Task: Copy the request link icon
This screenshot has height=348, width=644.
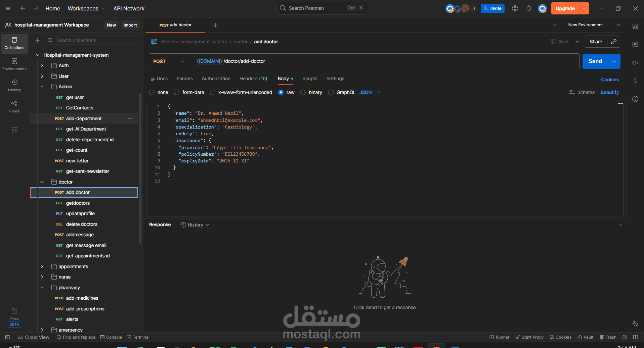Action: [x=614, y=42]
